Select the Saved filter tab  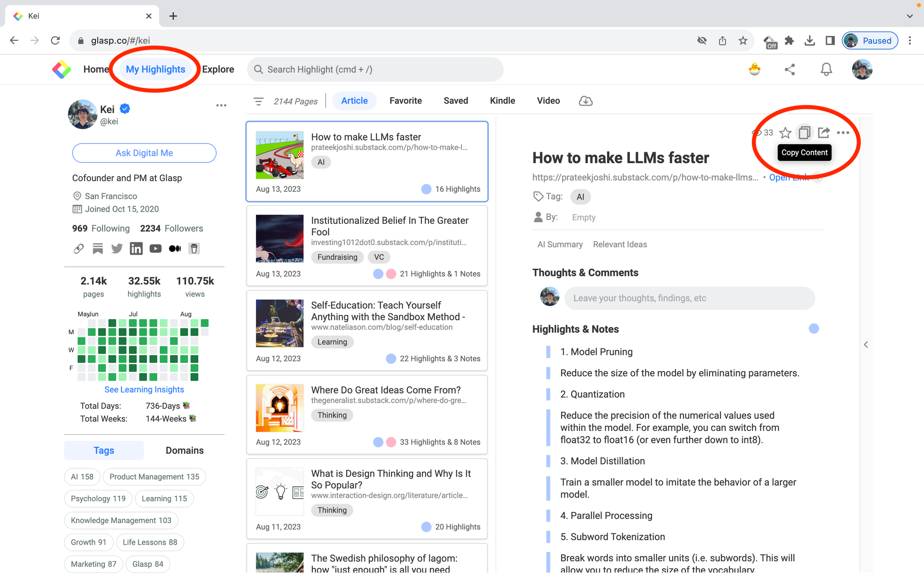coord(456,101)
